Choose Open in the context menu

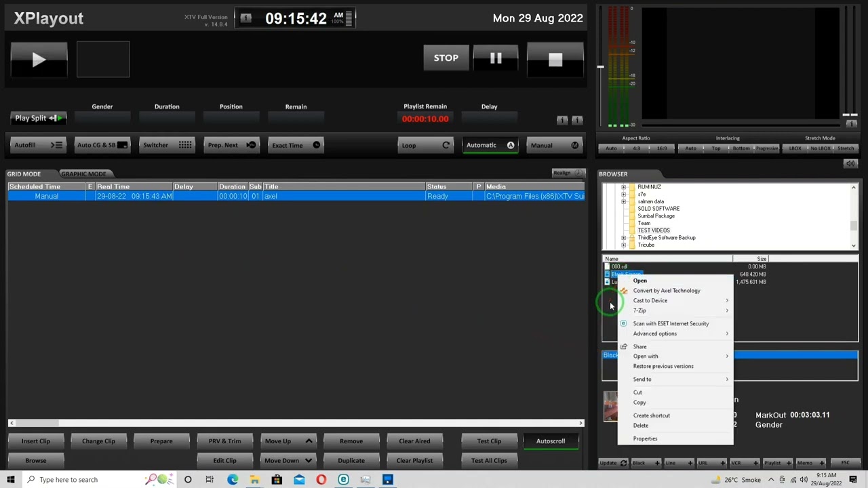click(675, 281)
